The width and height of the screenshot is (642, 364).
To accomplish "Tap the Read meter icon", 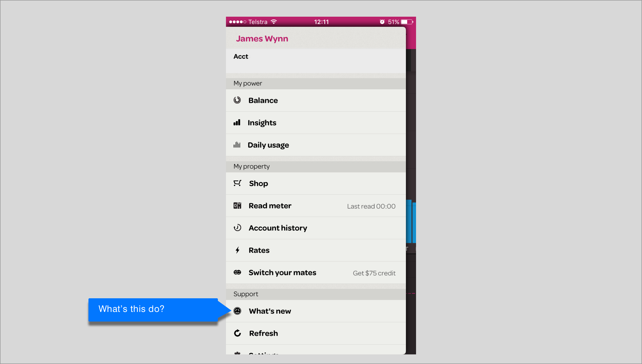I will 237,206.
